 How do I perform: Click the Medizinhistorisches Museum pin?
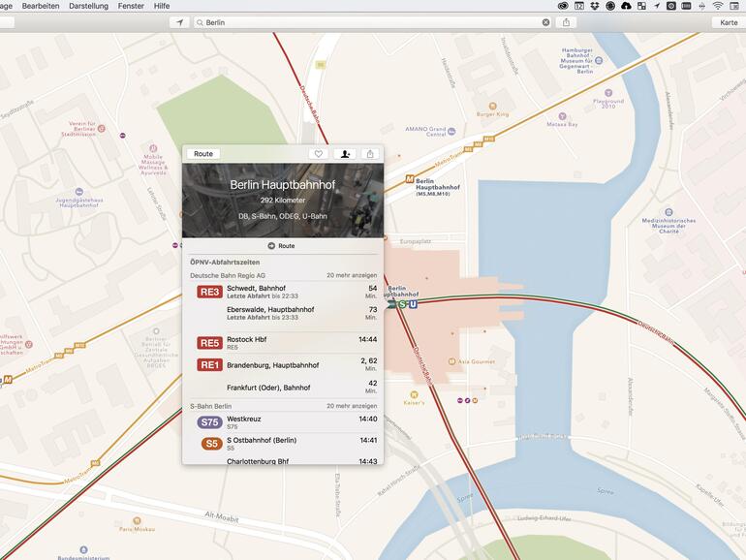click(668, 212)
